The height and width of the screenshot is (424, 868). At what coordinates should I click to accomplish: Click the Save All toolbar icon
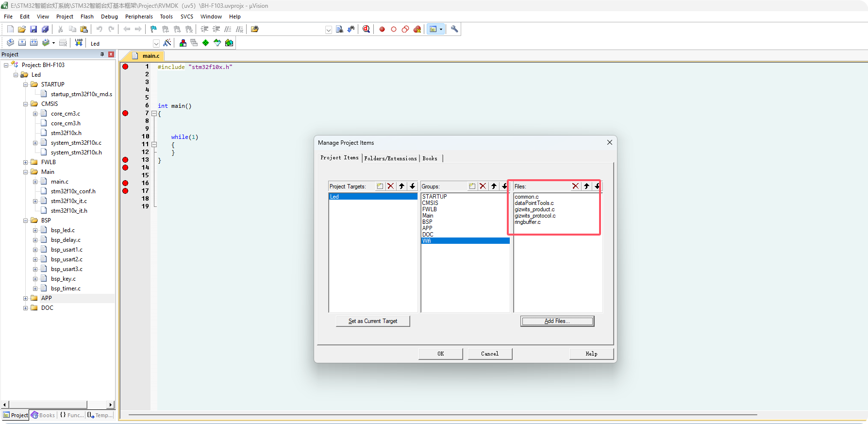coord(45,29)
